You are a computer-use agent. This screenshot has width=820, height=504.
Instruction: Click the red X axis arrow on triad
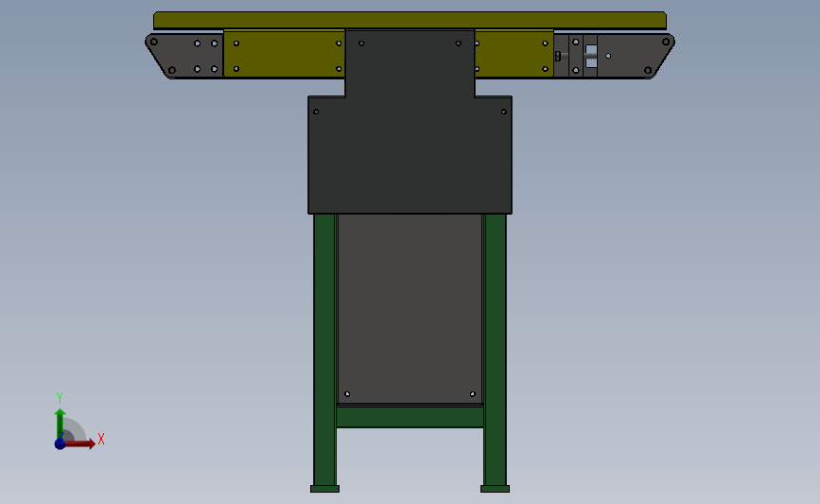click(x=79, y=443)
